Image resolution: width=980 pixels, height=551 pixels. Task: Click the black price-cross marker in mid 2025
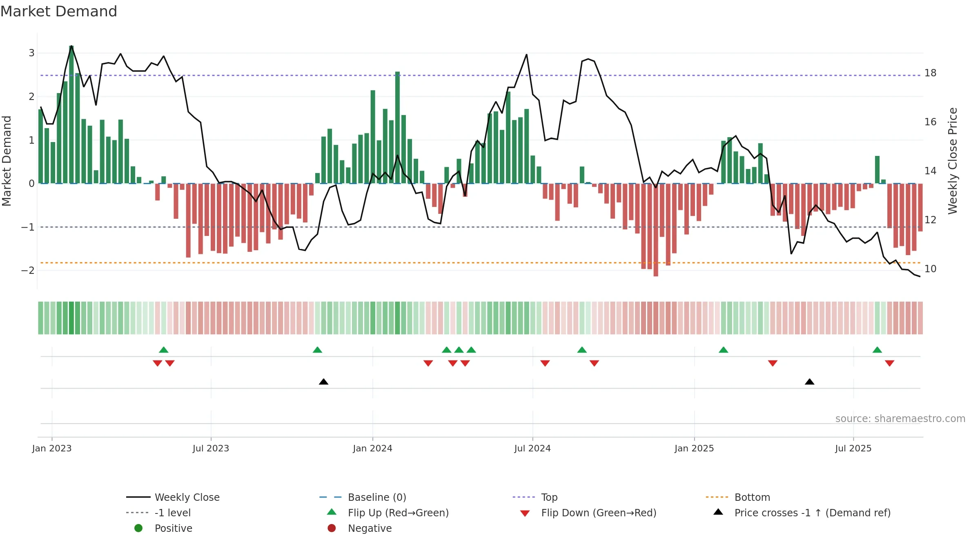[809, 382]
